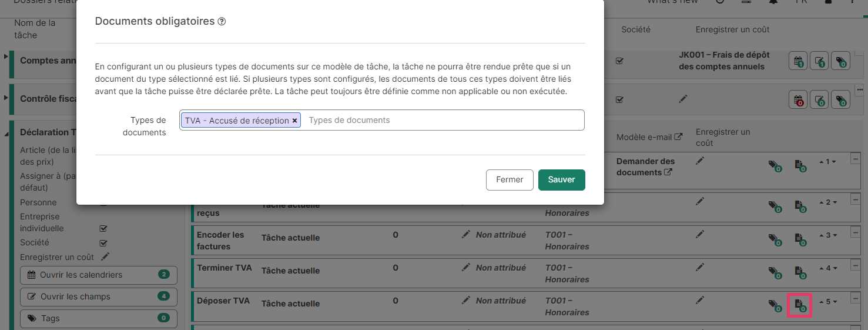
Task: Edit assignee pencil in Déposer TVA row
Action: [x=466, y=301]
